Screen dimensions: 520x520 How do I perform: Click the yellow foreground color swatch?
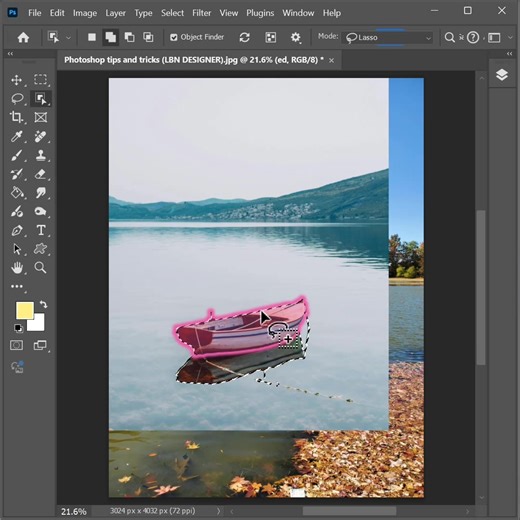point(25,311)
